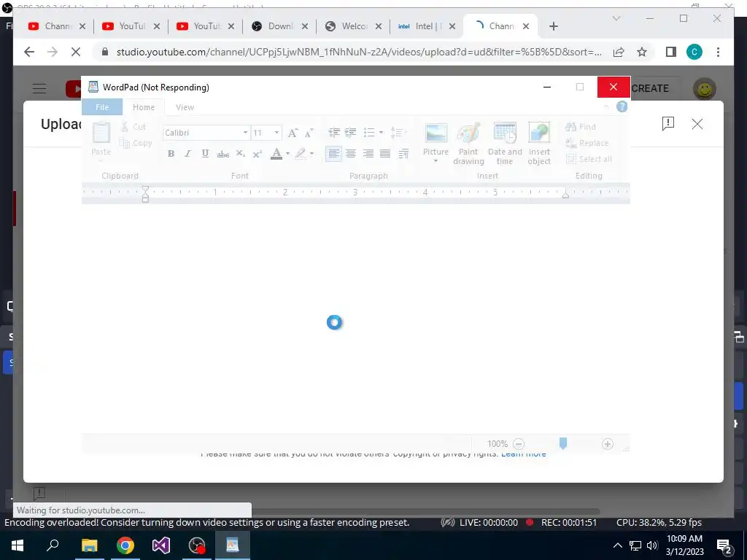
Task: Open the WordPad File menu
Action: 102,107
